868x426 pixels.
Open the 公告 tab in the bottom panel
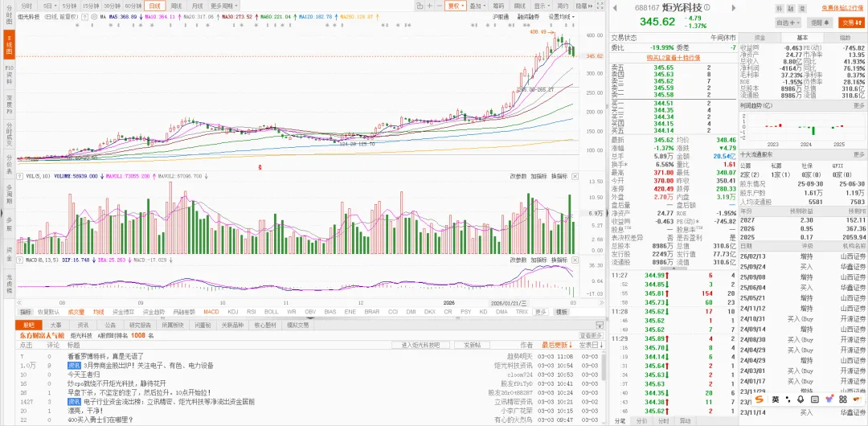(110, 326)
